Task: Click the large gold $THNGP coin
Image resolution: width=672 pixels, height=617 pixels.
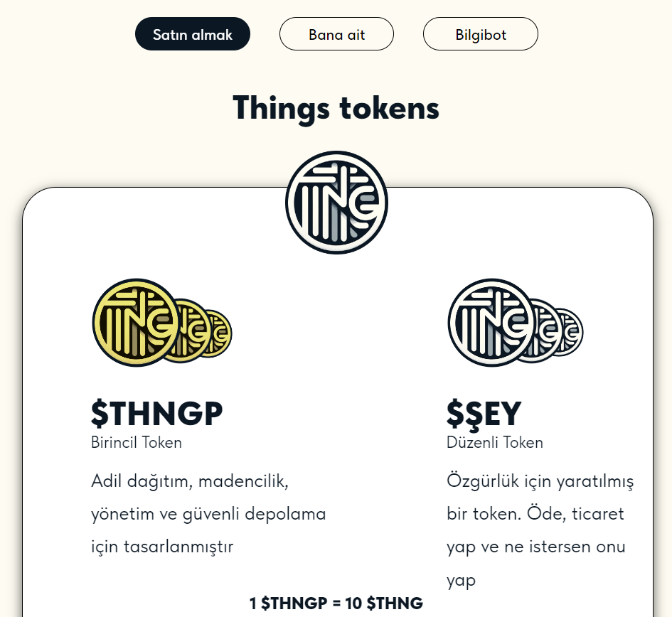Action: click(134, 323)
